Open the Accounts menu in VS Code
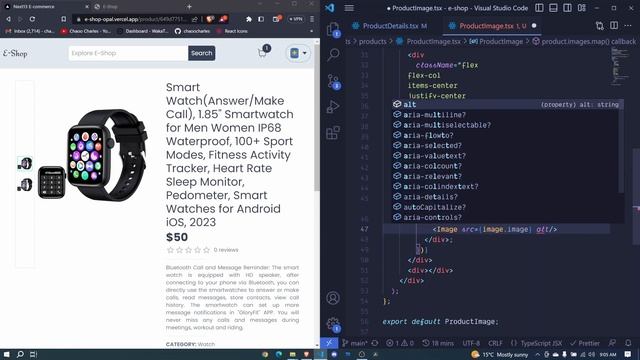Image resolution: width=640 pixels, height=360 pixels. click(x=333, y=298)
